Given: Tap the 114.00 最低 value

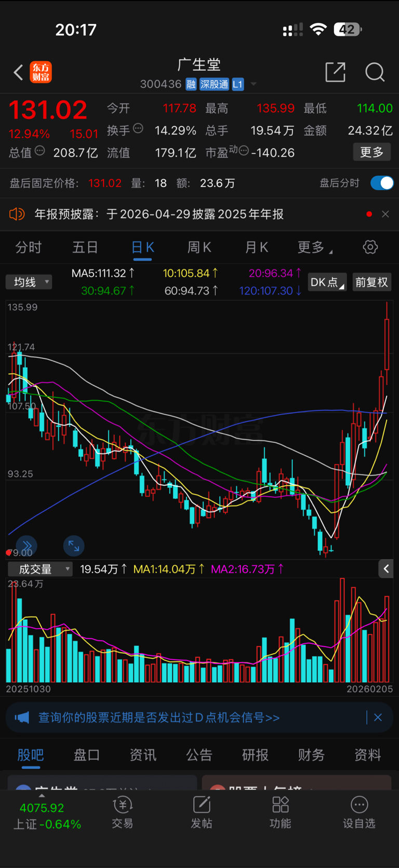Looking at the screenshot, I should [375, 108].
